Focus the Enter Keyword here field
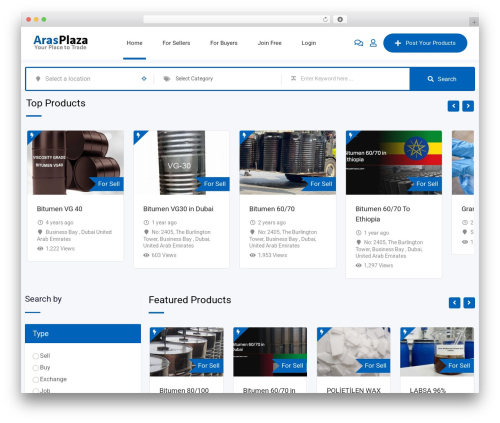 coord(347,79)
